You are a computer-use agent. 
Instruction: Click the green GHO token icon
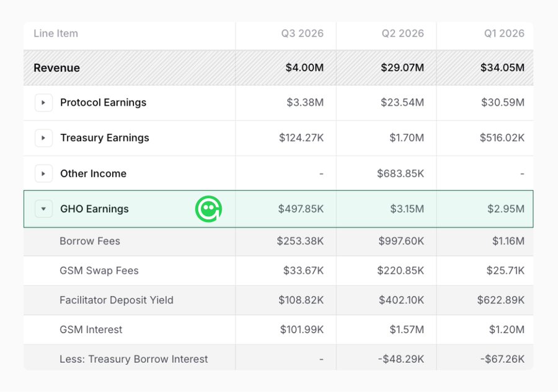pyautogui.click(x=208, y=209)
